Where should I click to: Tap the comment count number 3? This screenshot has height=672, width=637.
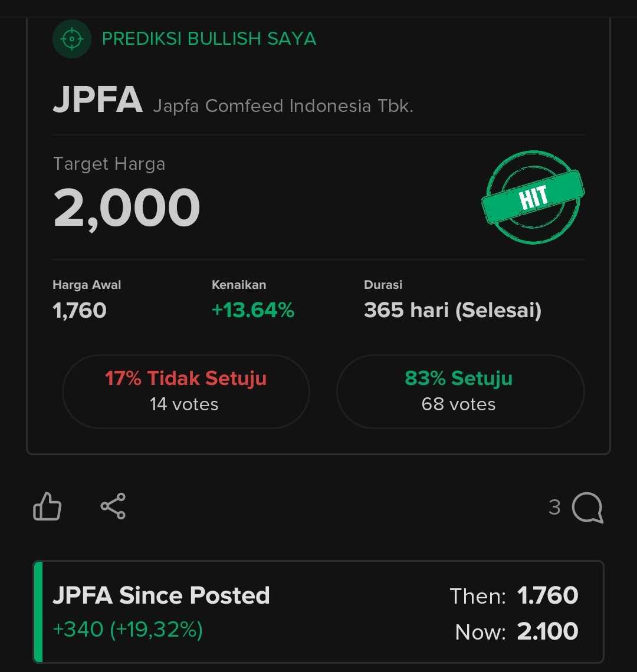coord(554,508)
